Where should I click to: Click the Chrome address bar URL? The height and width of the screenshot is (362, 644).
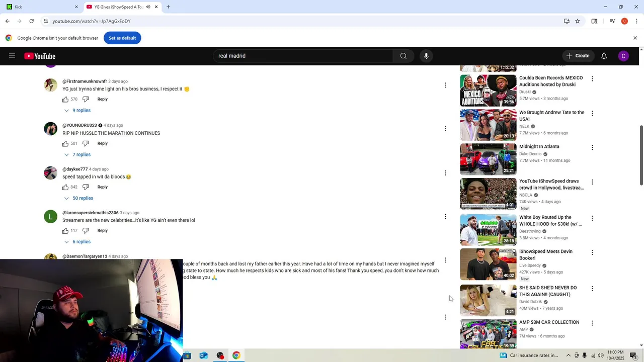[x=92, y=21]
